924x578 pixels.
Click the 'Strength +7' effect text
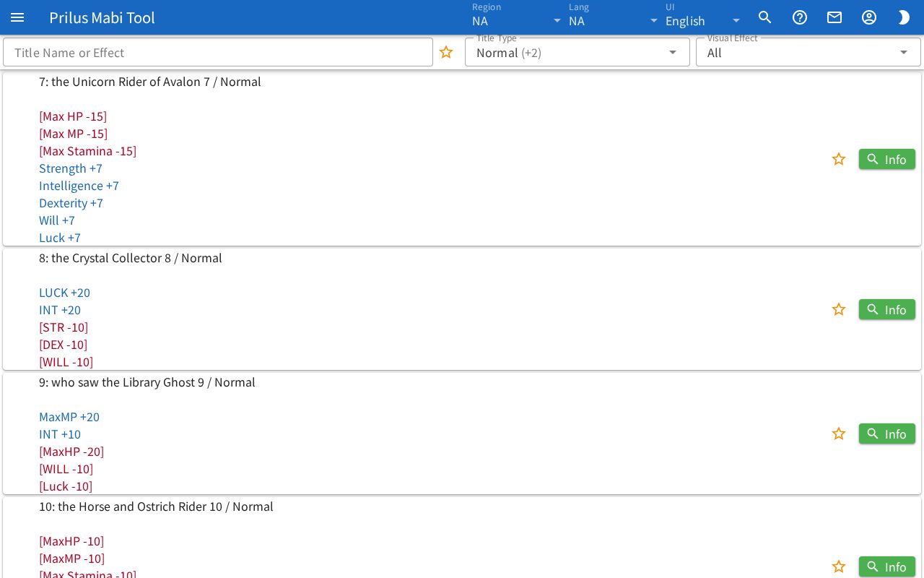(x=71, y=168)
